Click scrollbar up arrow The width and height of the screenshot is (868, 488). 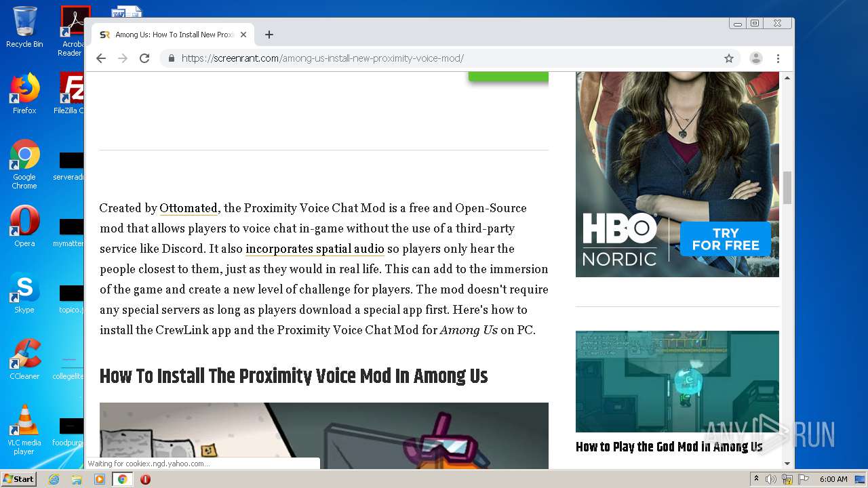[x=787, y=78]
